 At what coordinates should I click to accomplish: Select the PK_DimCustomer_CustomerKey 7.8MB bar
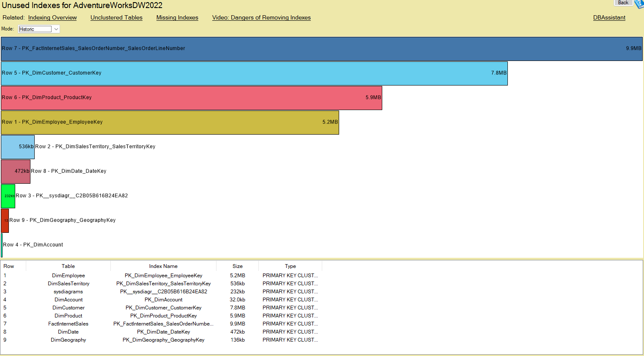(x=254, y=73)
